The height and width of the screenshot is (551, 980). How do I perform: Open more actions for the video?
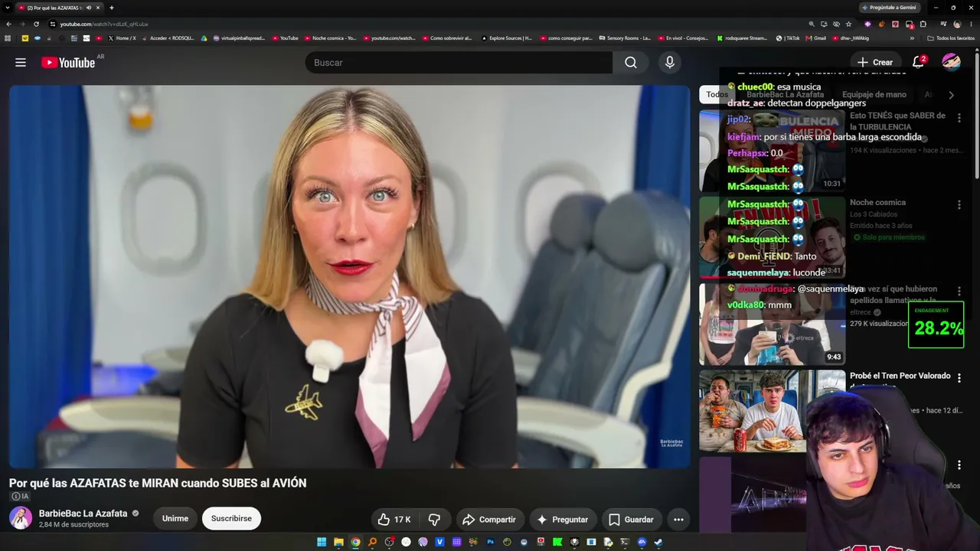click(678, 520)
